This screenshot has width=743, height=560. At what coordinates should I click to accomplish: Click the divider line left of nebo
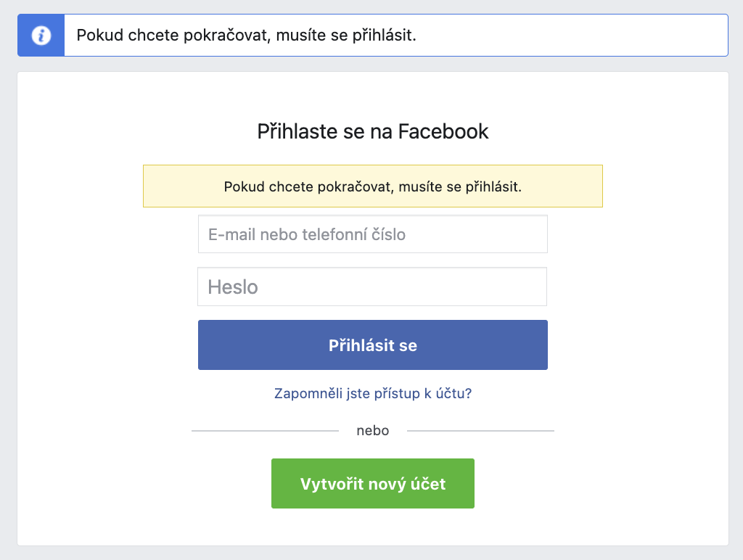265,431
